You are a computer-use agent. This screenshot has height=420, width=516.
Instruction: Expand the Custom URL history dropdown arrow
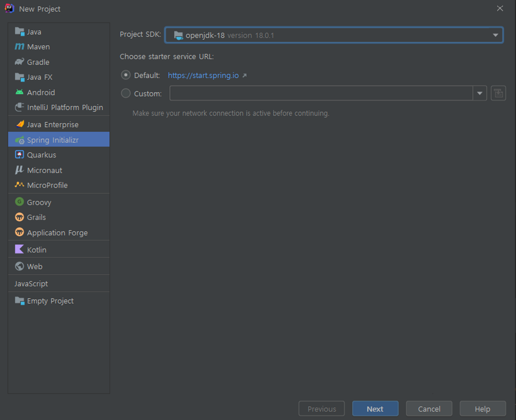[x=479, y=93]
